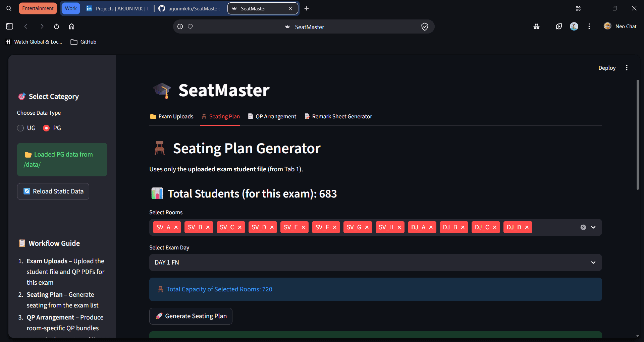Click Generate Seating Plan button
This screenshot has width=644, height=342.
[191, 316]
